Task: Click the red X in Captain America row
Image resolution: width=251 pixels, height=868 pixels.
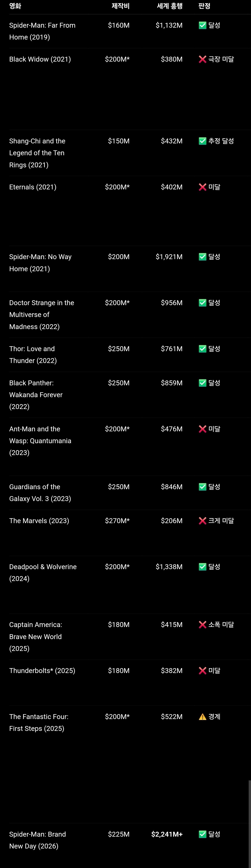Action: pyautogui.click(x=202, y=625)
